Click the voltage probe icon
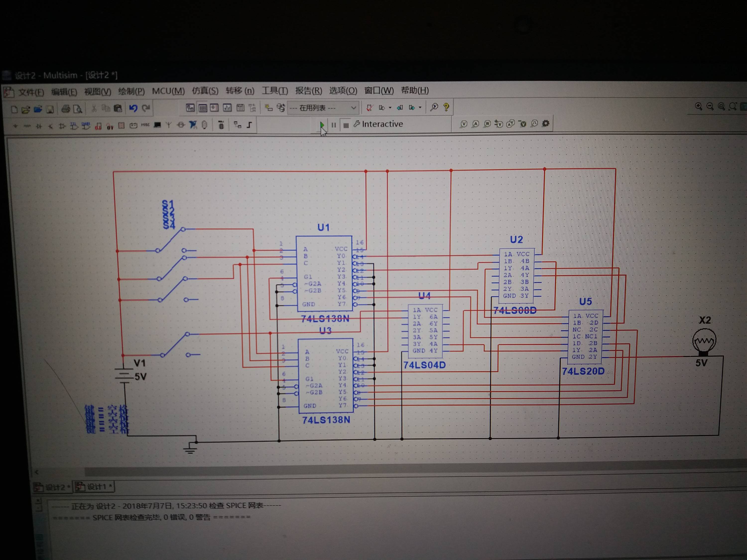The height and width of the screenshot is (560, 747). coord(464,124)
